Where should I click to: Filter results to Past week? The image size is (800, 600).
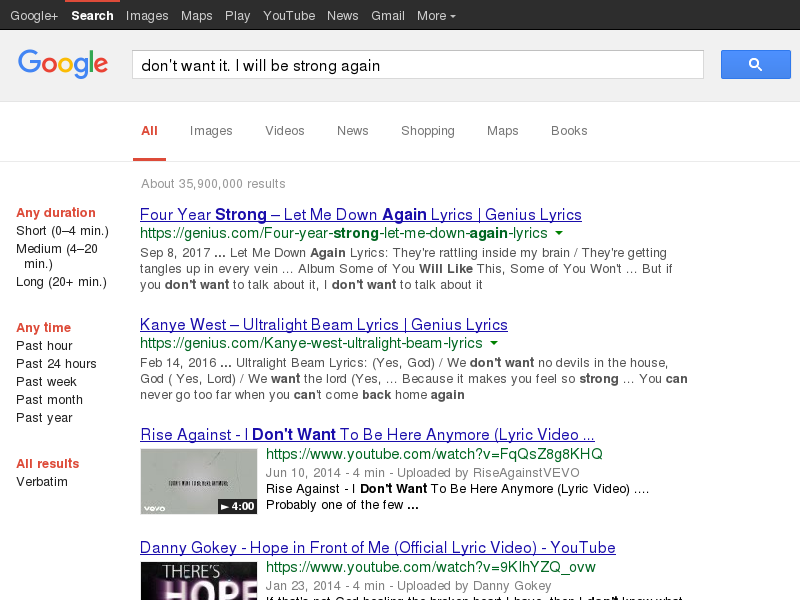click(x=46, y=382)
